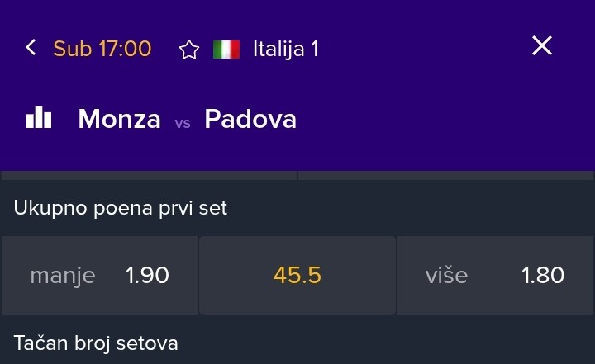Click the Sub 17:00 match time
Image resolution: width=595 pixels, height=364 pixels.
click(102, 49)
